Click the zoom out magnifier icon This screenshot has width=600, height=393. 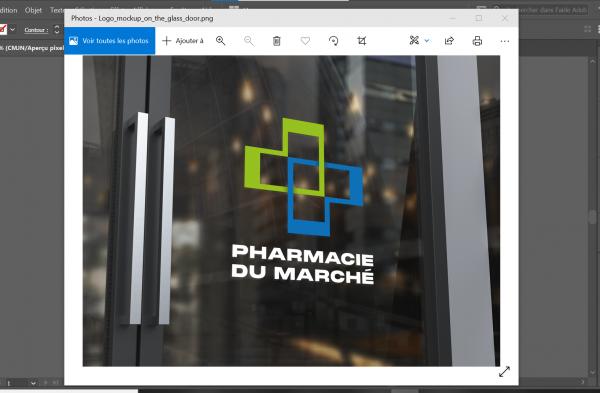pos(249,41)
